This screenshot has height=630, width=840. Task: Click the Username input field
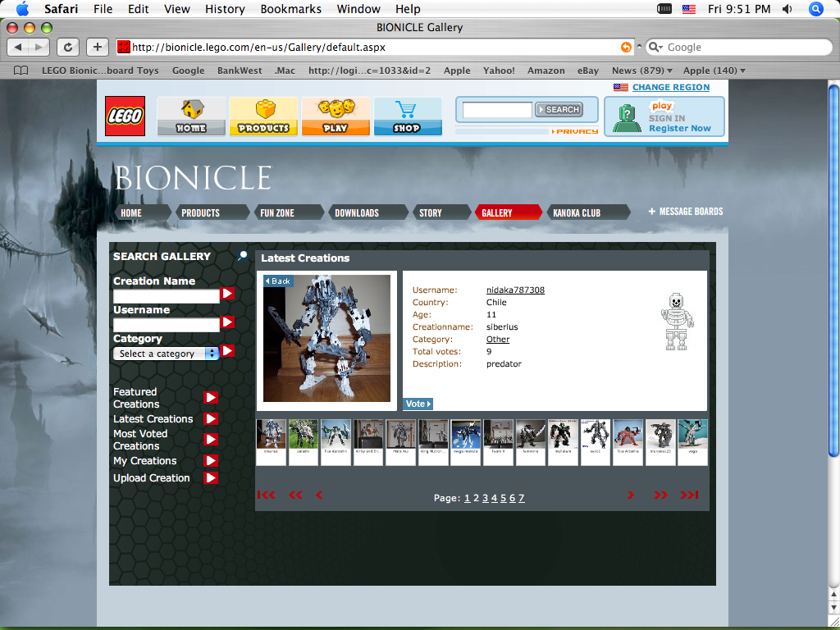point(166,325)
